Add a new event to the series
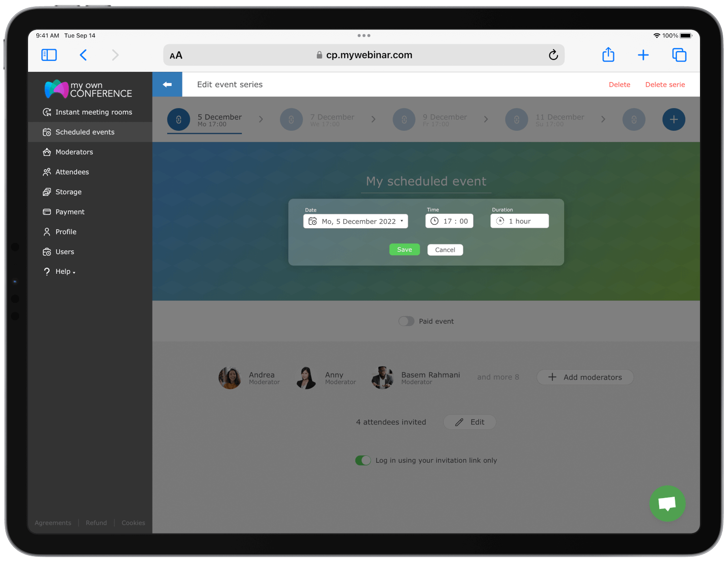Image resolution: width=728 pixels, height=563 pixels. 673,119
